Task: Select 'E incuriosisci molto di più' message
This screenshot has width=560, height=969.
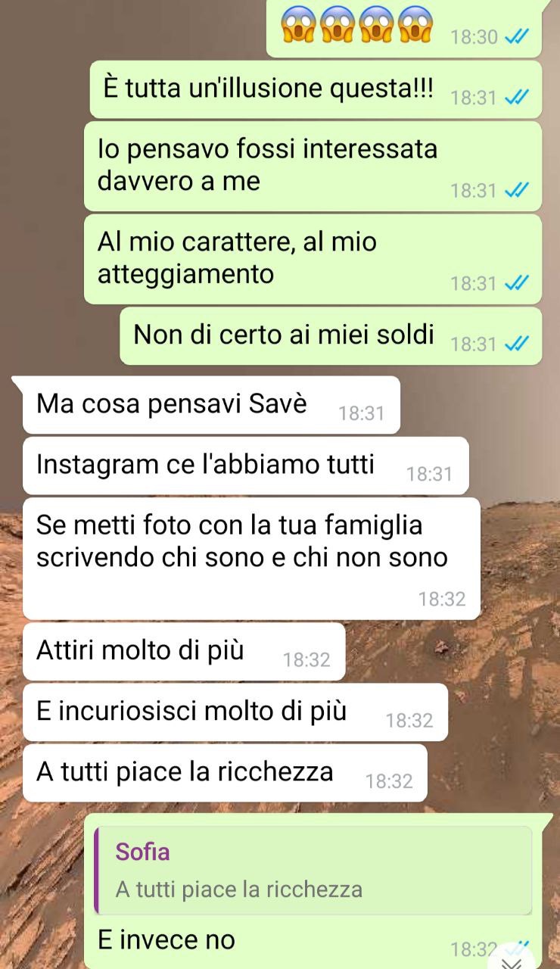Action: pos(235,712)
